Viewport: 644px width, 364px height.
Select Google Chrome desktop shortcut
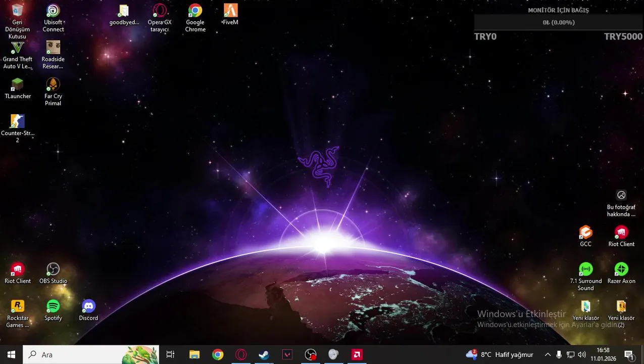click(195, 18)
